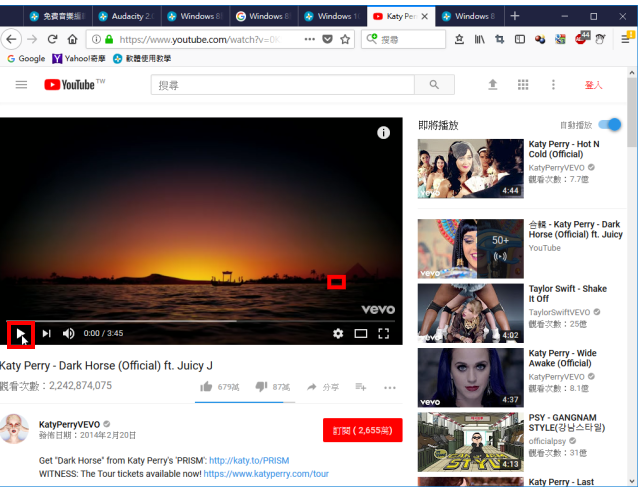Dislike the video thumbs down

261,386
